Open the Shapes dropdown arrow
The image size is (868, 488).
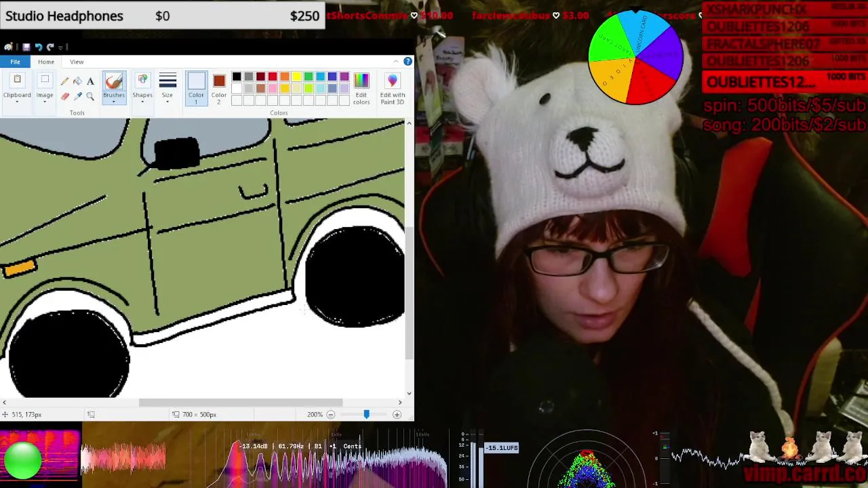[142, 102]
